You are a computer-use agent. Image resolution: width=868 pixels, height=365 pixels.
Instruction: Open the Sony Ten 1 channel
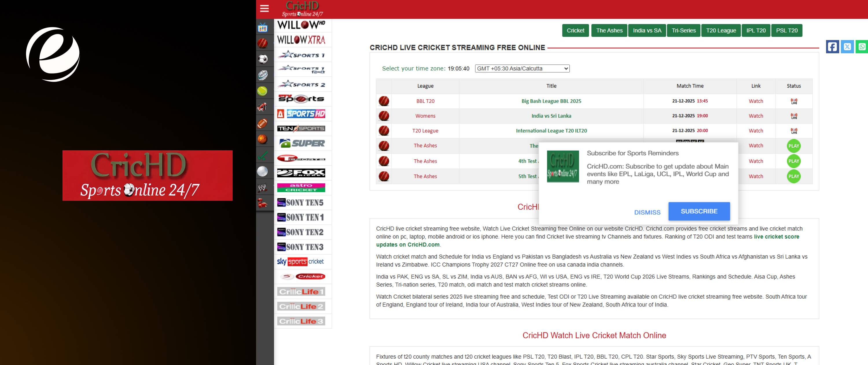click(301, 217)
